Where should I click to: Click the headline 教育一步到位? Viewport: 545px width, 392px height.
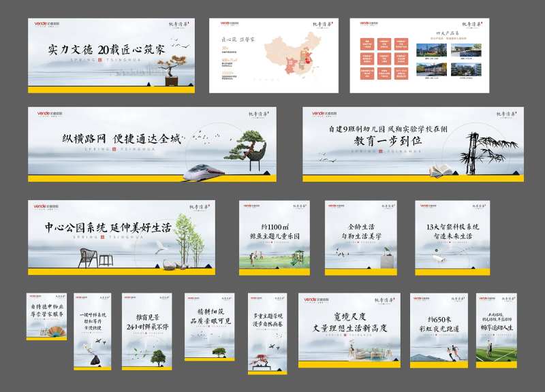[388, 141]
